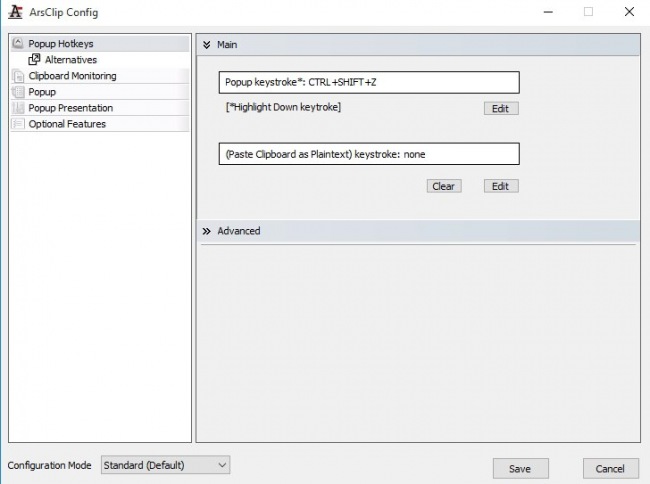Viewport: 650px width, 484px height.
Task: Open the Configuration Mode dropdown
Action: [165, 465]
